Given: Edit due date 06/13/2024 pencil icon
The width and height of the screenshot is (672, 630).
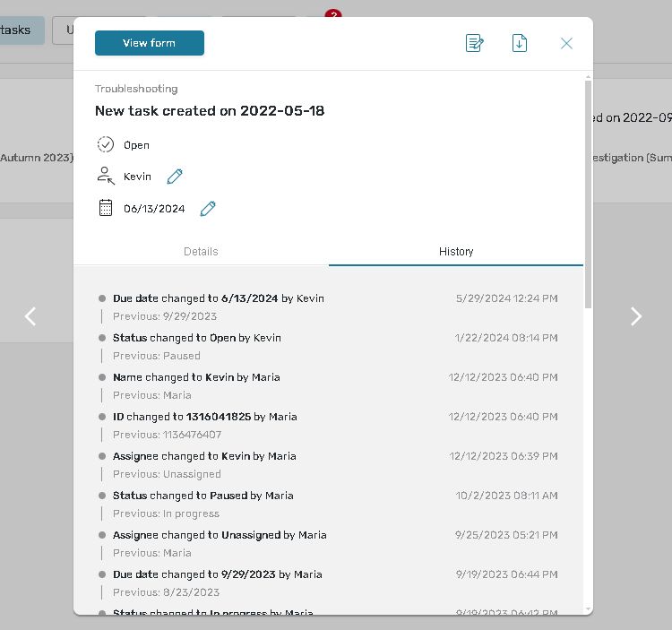Looking at the screenshot, I should 208,209.
